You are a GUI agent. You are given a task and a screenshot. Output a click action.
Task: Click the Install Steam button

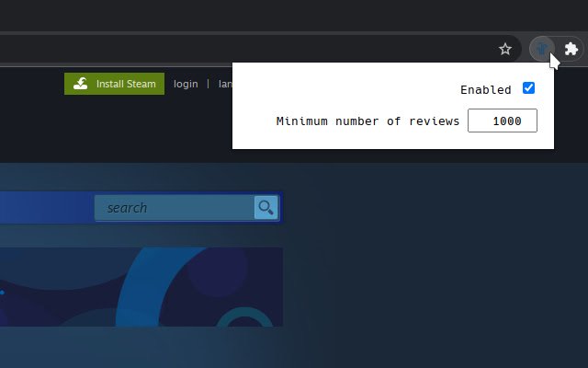click(114, 84)
